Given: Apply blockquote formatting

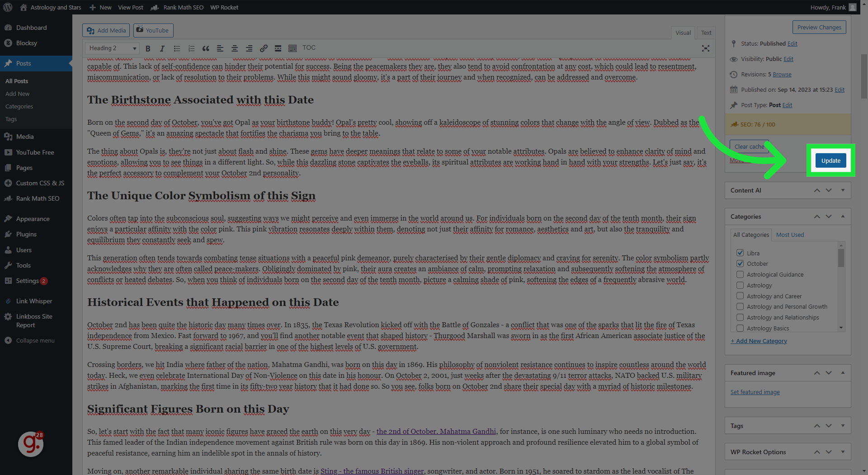Looking at the screenshot, I should click(x=206, y=48).
